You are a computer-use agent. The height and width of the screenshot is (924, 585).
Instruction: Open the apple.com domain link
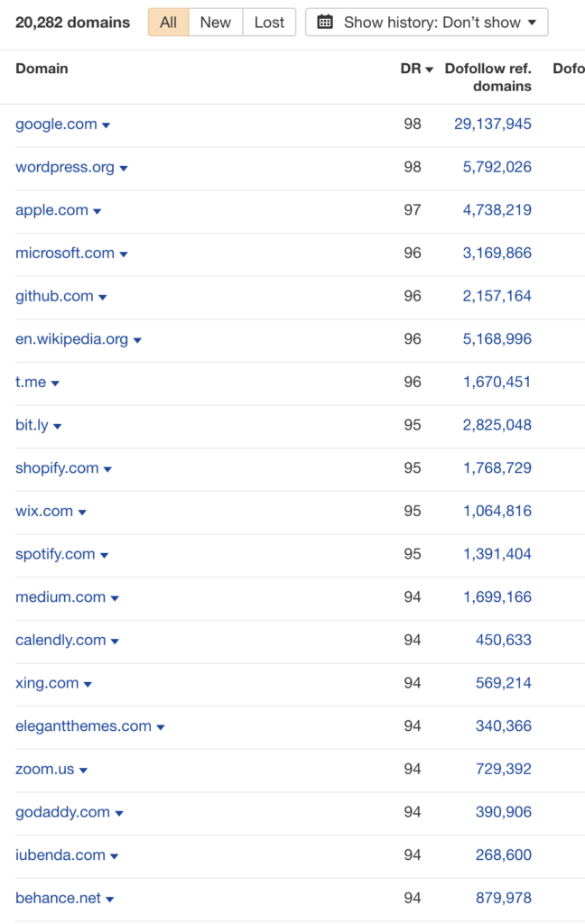(x=51, y=210)
